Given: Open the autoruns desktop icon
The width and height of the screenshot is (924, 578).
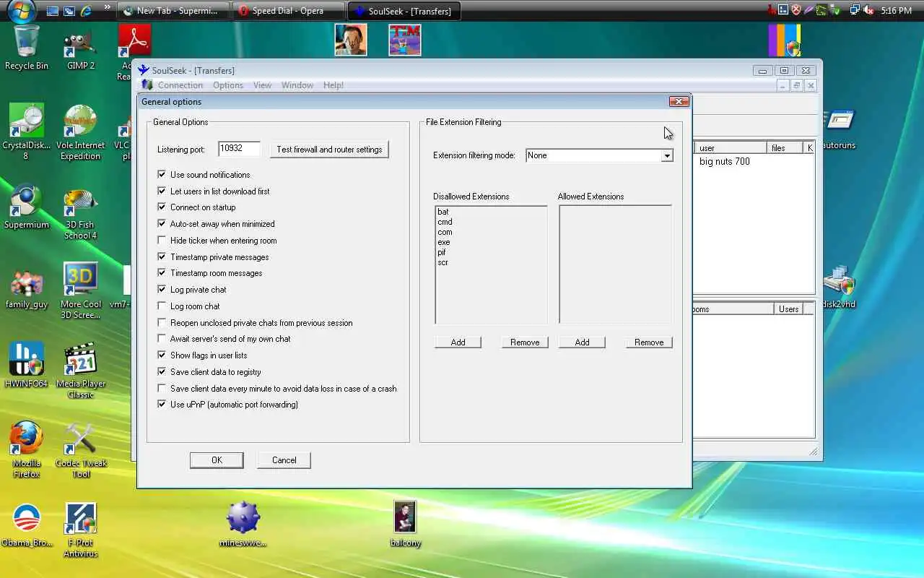Looking at the screenshot, I should pos(839,130).
